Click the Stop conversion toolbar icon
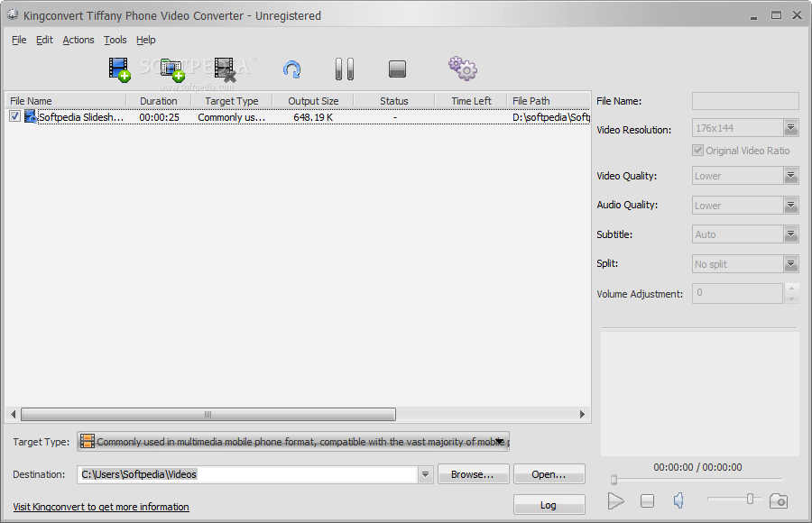 [397, 69]
